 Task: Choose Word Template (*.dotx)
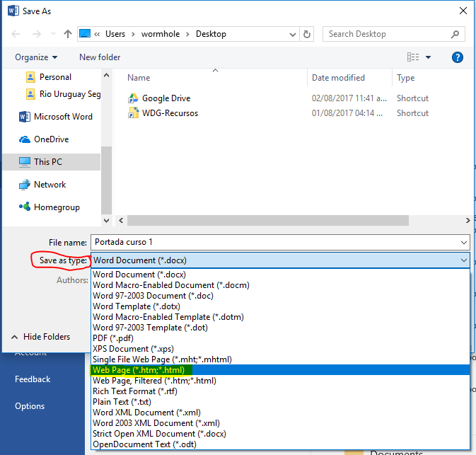[x=280, y=306]
